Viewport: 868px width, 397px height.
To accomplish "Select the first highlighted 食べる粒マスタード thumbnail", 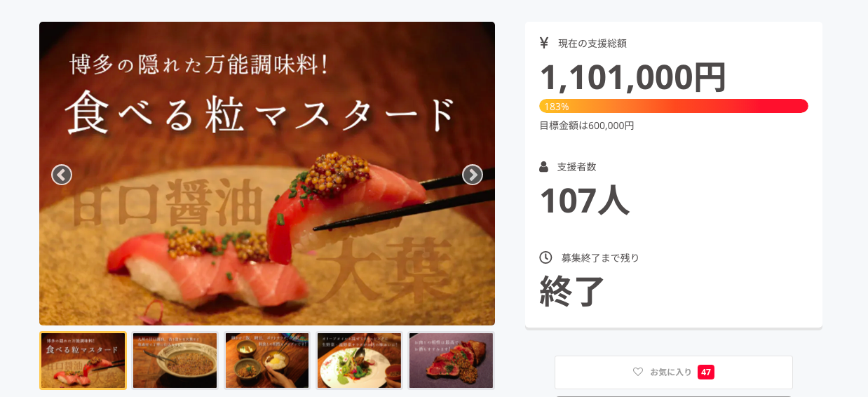I will click(x=83, y=361).
